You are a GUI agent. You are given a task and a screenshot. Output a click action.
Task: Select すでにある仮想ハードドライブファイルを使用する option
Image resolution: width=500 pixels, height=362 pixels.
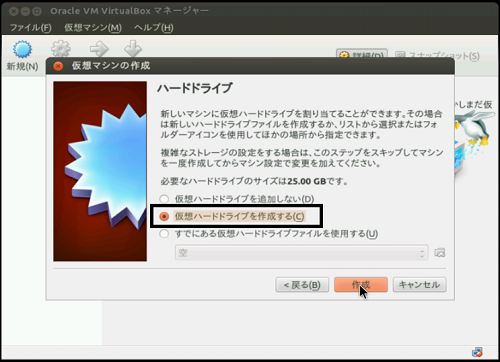click(x=268, y=234)
